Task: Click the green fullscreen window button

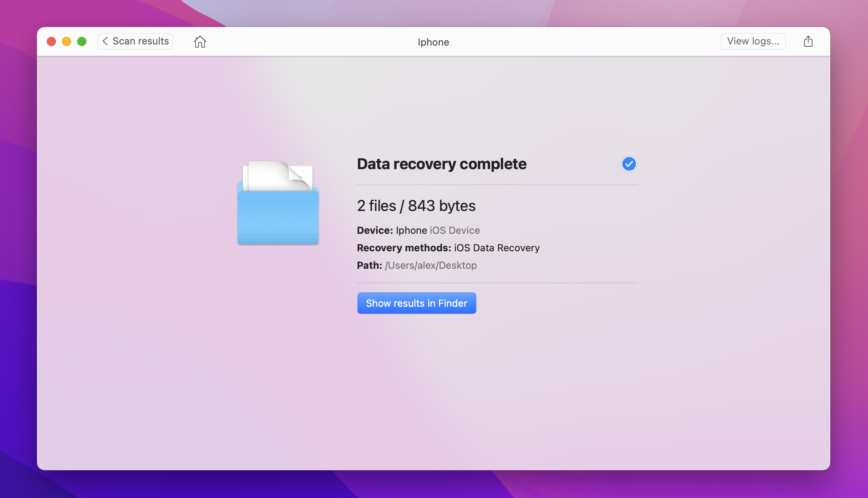Action: click(82, 41)
